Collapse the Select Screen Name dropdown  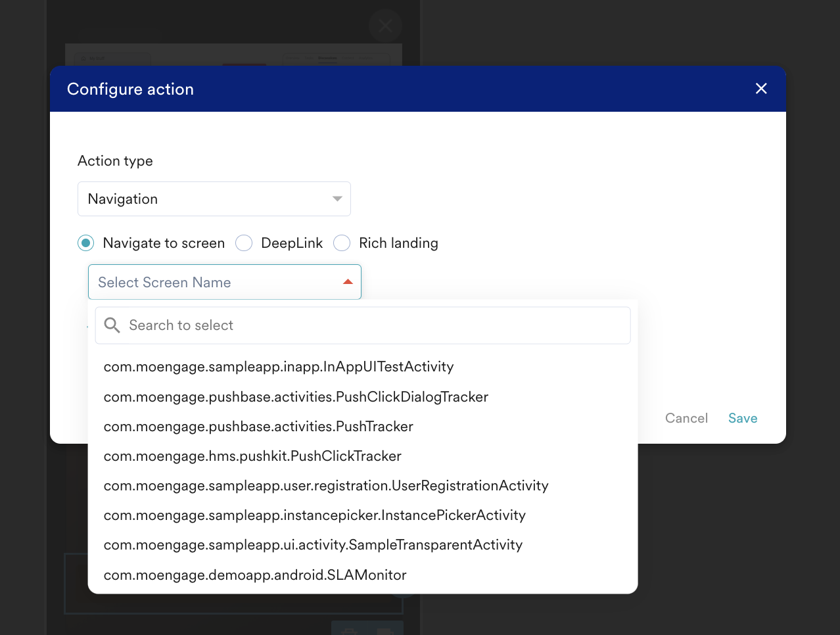[225, 282]
